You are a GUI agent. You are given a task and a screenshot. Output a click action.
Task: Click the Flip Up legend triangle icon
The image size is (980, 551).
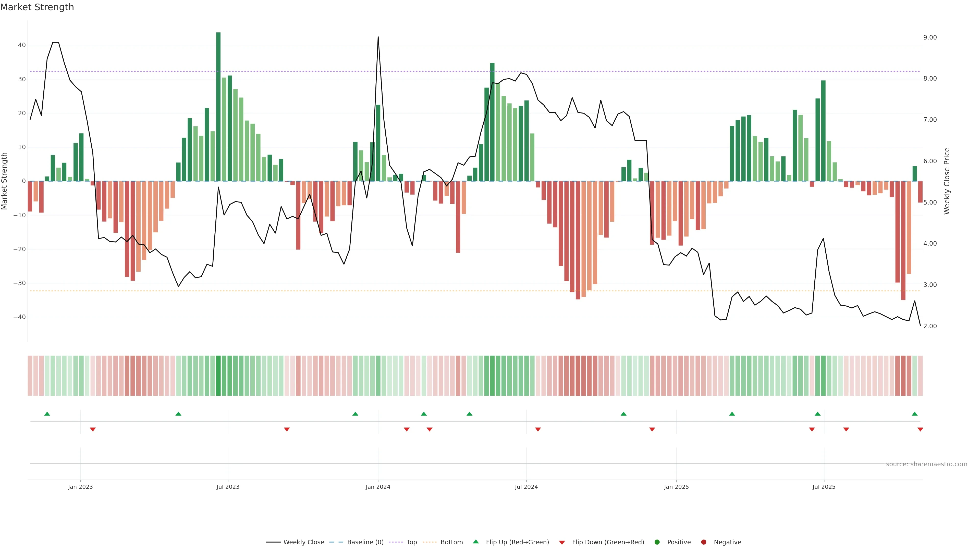coord(475,542)
